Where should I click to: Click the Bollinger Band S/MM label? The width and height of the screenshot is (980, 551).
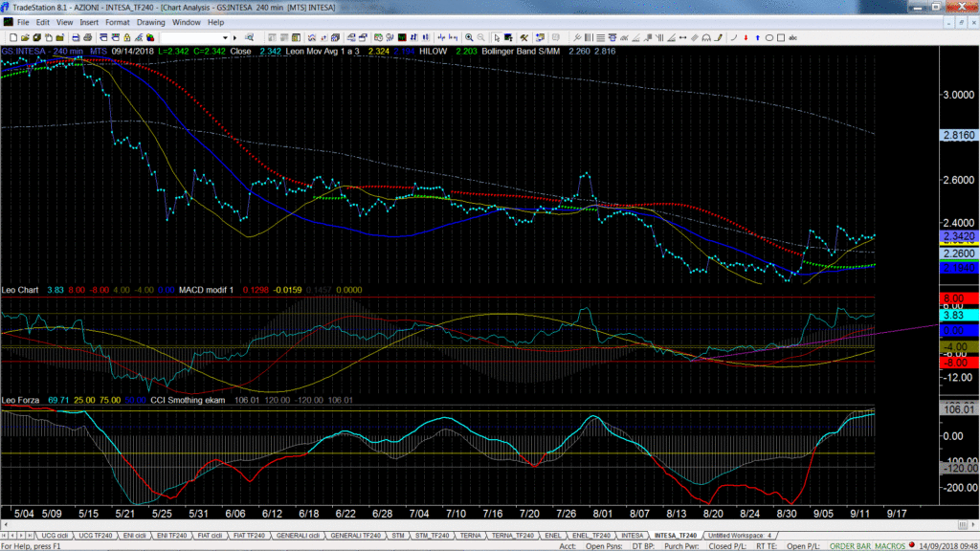(x=521, y=52)
